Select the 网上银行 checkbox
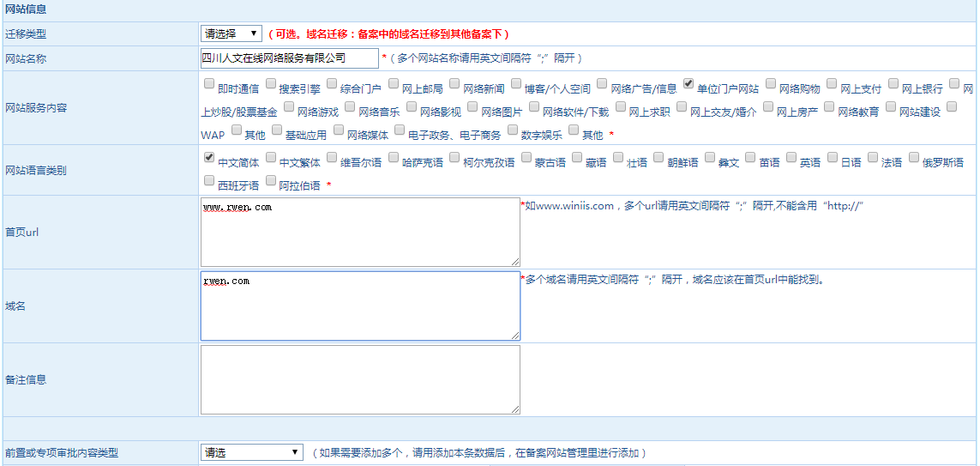The width and height of the screenshot is (980, 466). (x=893, y=84)
